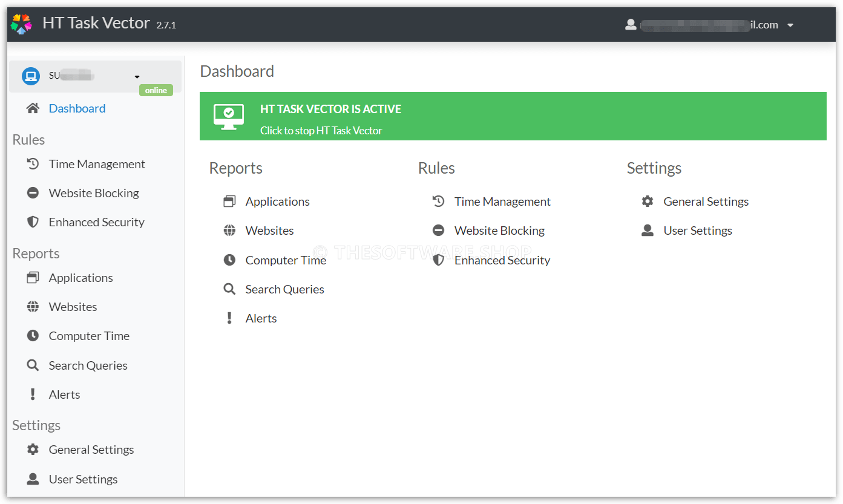This screenshot has height=504, width=843.
Task: Toggle HT Task Vector off via green active banner
Action: (x=321, y=130)
